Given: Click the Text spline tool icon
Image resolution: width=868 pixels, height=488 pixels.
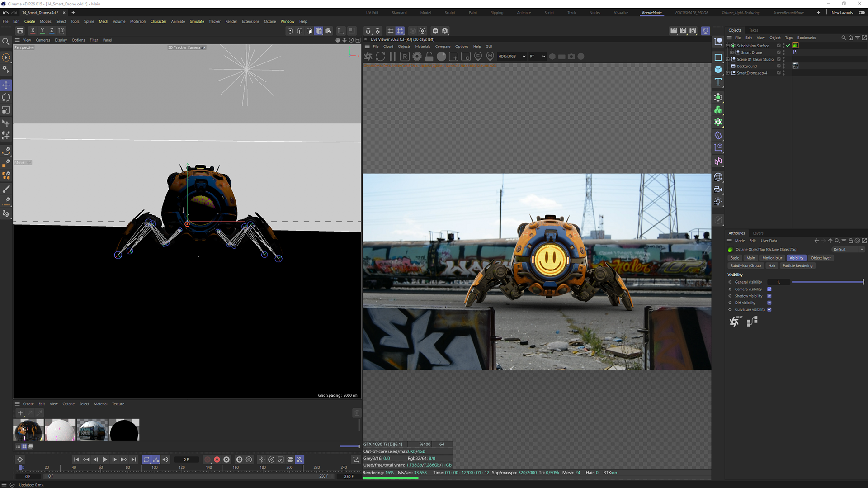Looking at the screenshot, I should (718, 82).
